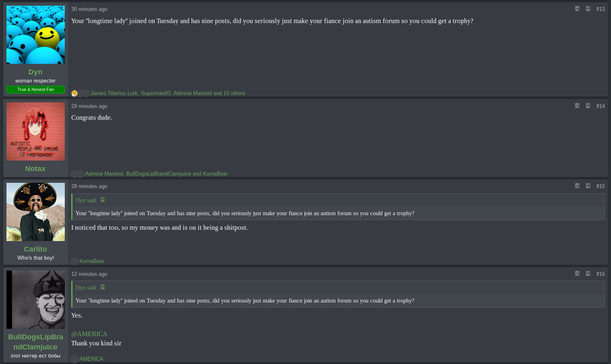Open the Dyn username profile link
The image size is (611, 364).
[x=35, y=72]
